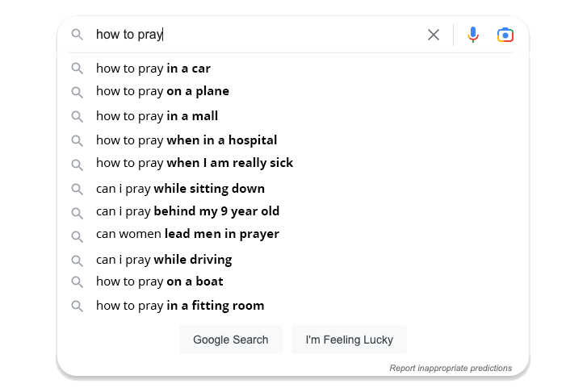This screenshot has height=392, width=566.
Task: Select 'can i pray while sitting down'
Action: pos(180,189)
